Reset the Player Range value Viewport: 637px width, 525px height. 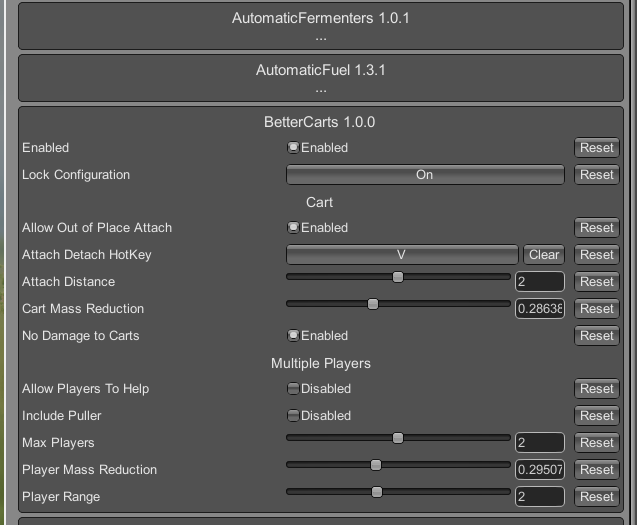[x=596, y=497]
